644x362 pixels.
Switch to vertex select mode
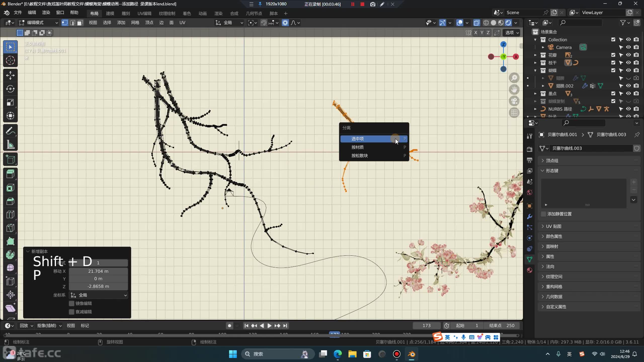tap(65, 23)
